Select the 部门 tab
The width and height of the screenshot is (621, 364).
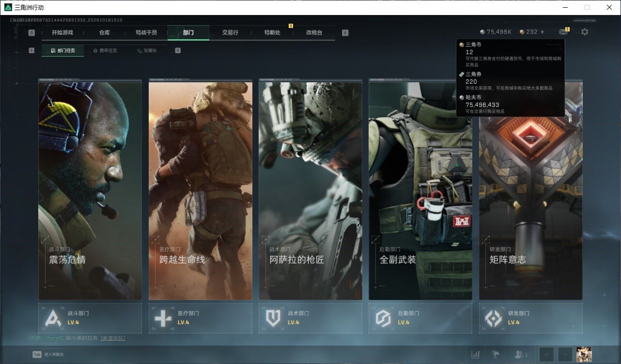tap(188, 32)
